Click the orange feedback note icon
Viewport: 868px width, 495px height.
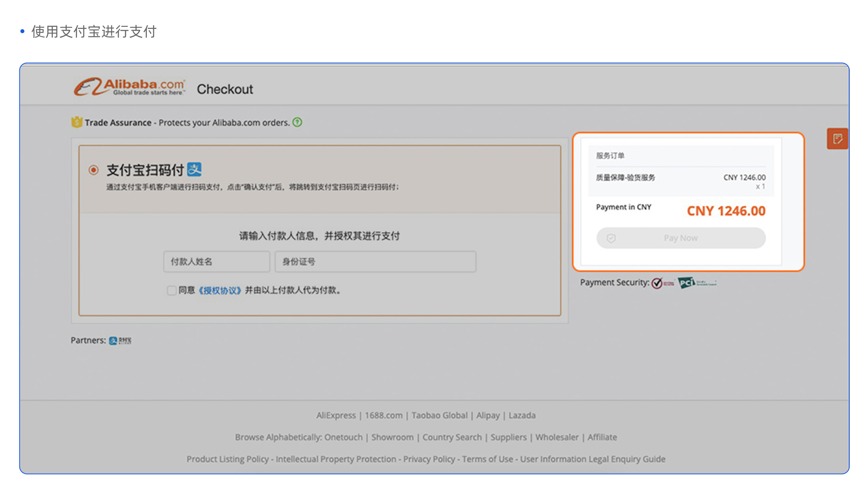pyautogui.click(x=837, y=139)
